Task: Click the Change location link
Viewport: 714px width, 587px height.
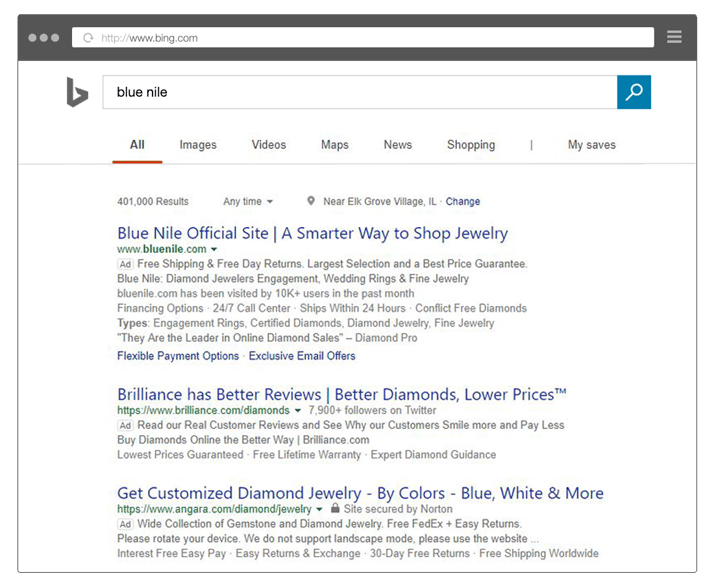Action: pos(463,201)
